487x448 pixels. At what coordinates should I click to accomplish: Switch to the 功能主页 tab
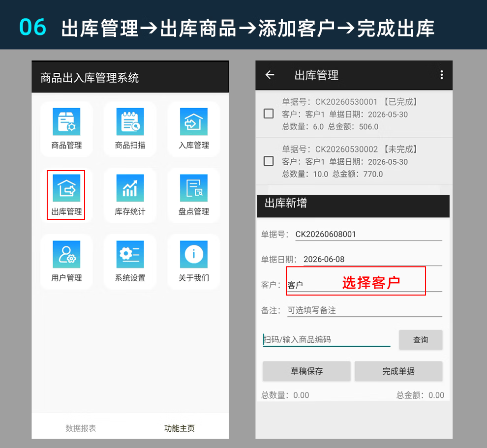(179, 428)
